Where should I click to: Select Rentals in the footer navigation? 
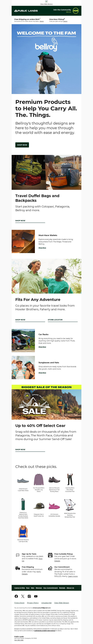tap(62, 588)
